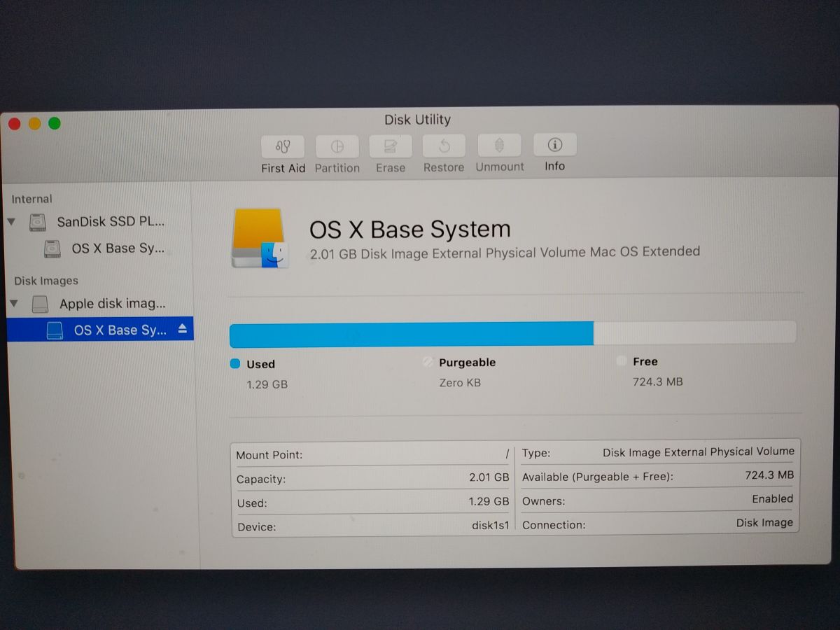
Task: Click the Disk Images sidebar section header
Action: (46, 281)
